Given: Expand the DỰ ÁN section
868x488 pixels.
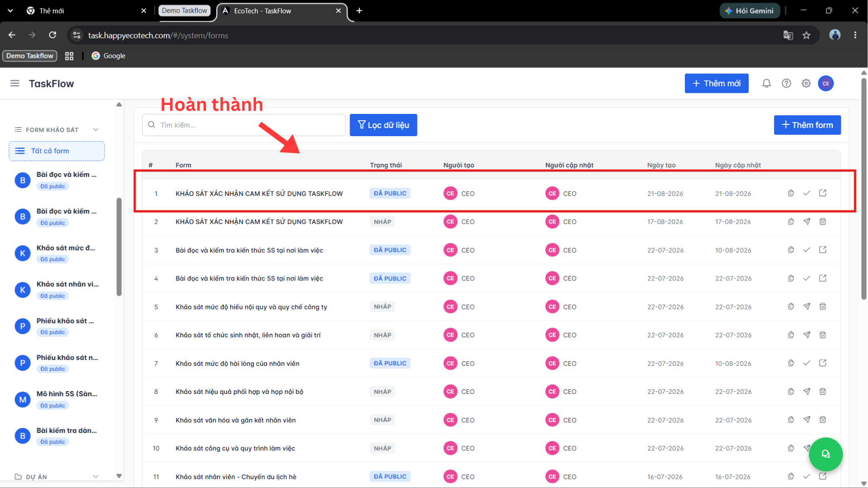Looking at the screenshot, I should 96,477.
